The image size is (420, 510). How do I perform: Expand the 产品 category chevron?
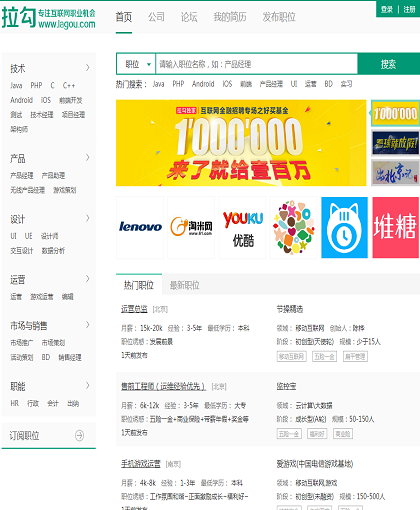(87, 157)
